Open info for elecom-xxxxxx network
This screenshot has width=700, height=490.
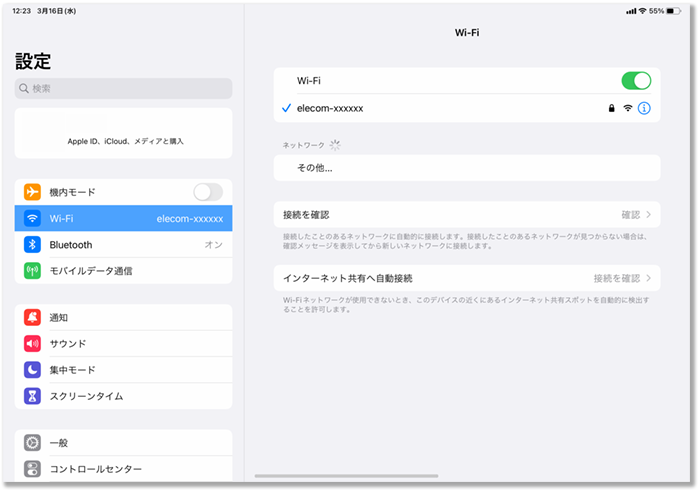[x=644, y=108]
